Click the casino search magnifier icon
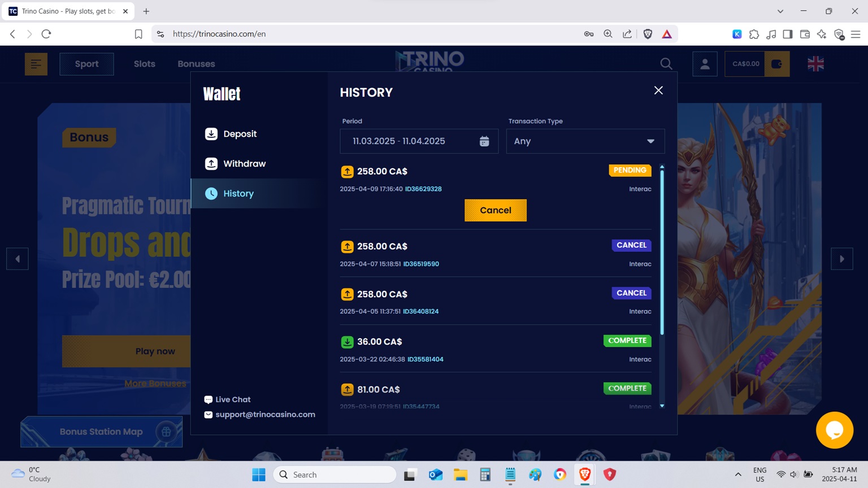This screenshot has height=488, width=868. click(x=666, y=64)
